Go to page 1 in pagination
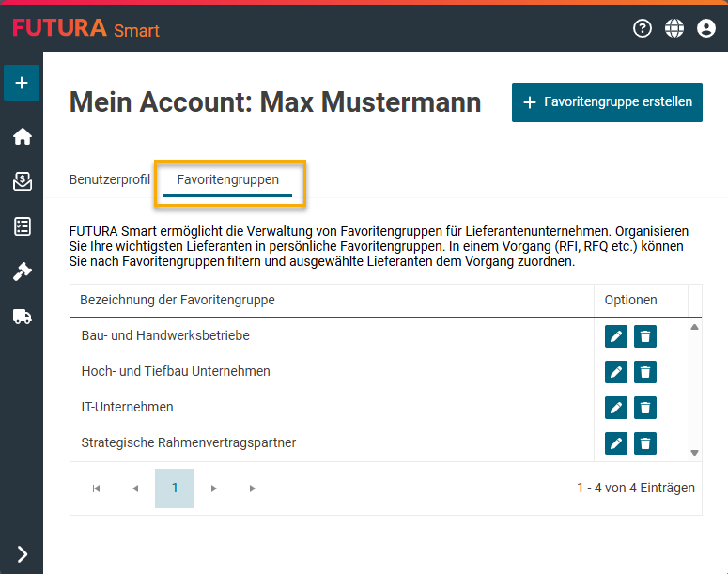The height and width of the screenshot is (574, 728). [175, 489]
